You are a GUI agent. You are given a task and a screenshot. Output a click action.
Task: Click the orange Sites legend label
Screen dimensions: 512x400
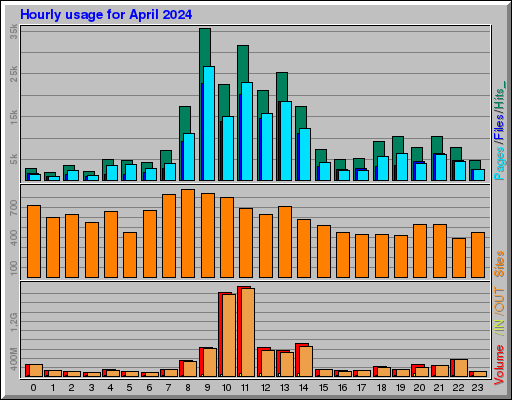coord(499,264)
